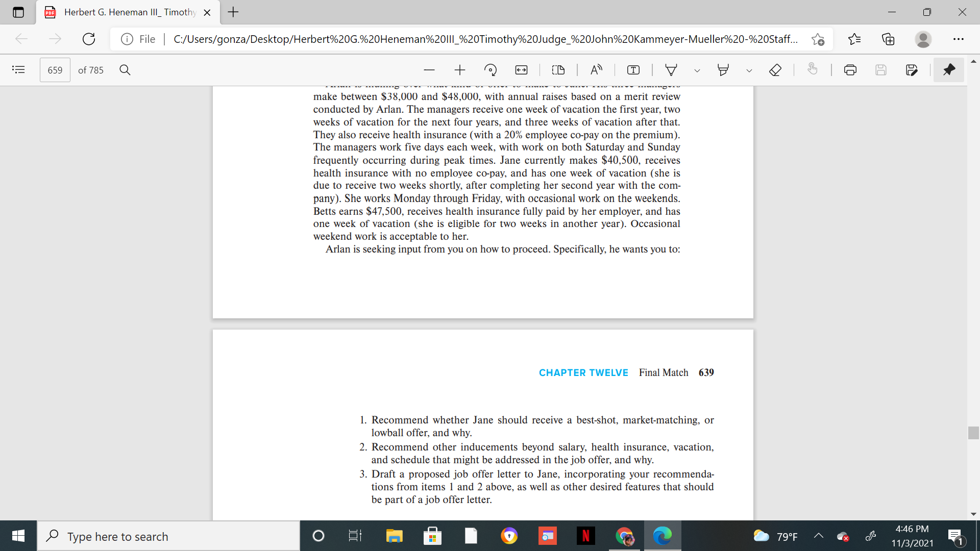Launch File Explorer from the taskbar
The image size is (980, 551).
tap(394, 536)
